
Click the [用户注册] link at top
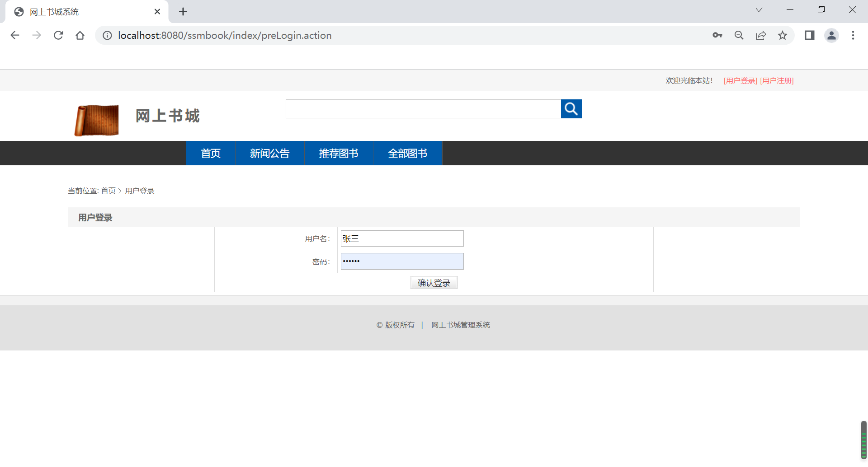[x=777, y=80]
